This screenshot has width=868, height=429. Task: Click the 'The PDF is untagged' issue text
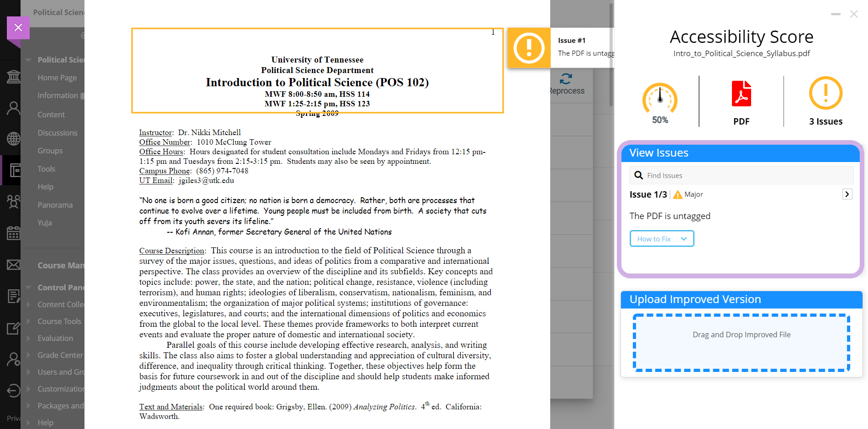tap(670, 216)
